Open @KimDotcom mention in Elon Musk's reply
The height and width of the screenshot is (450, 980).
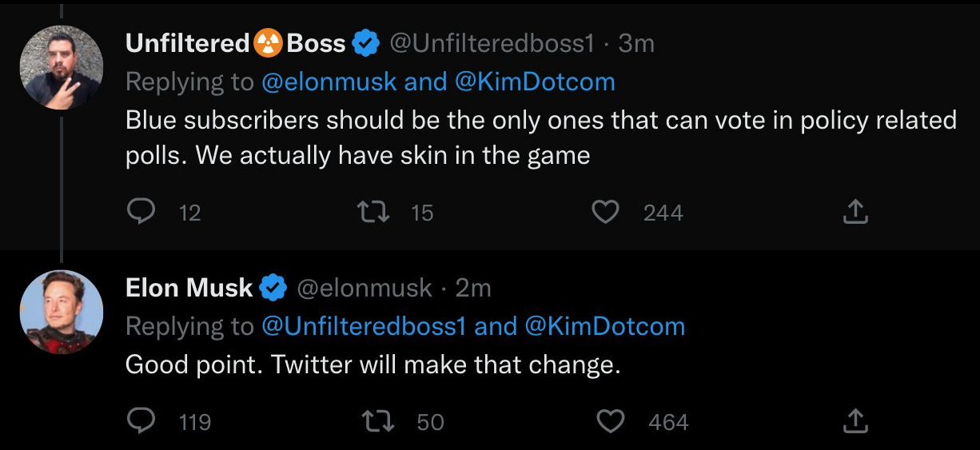605,326
